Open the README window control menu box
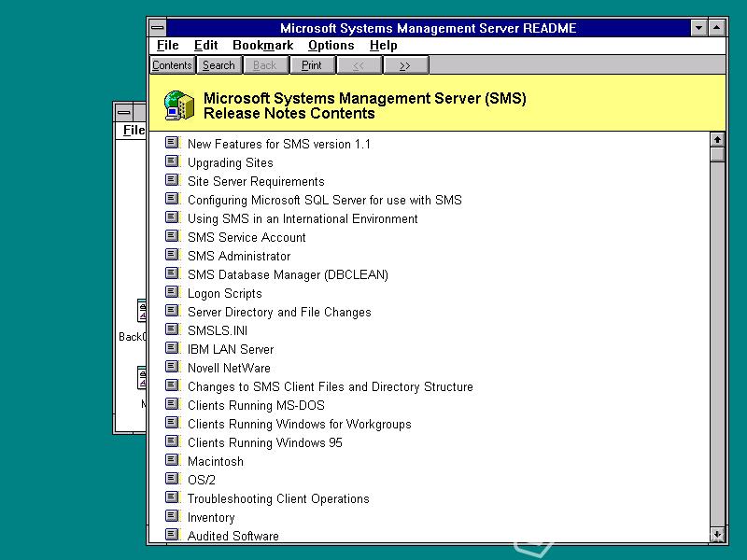 pyautogui.click(x=158, y=28)
